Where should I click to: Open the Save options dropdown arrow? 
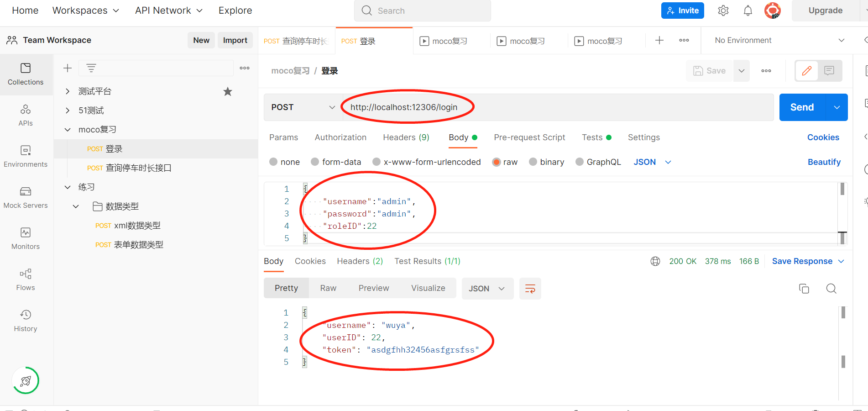742,71
